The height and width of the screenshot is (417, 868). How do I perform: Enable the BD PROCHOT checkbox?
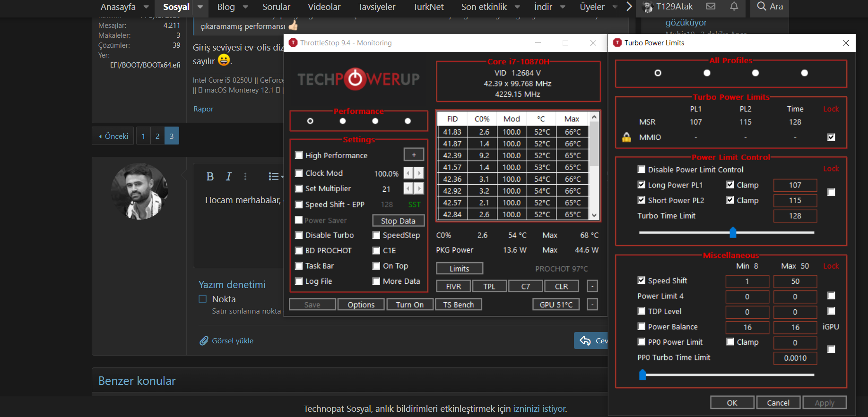299,251
